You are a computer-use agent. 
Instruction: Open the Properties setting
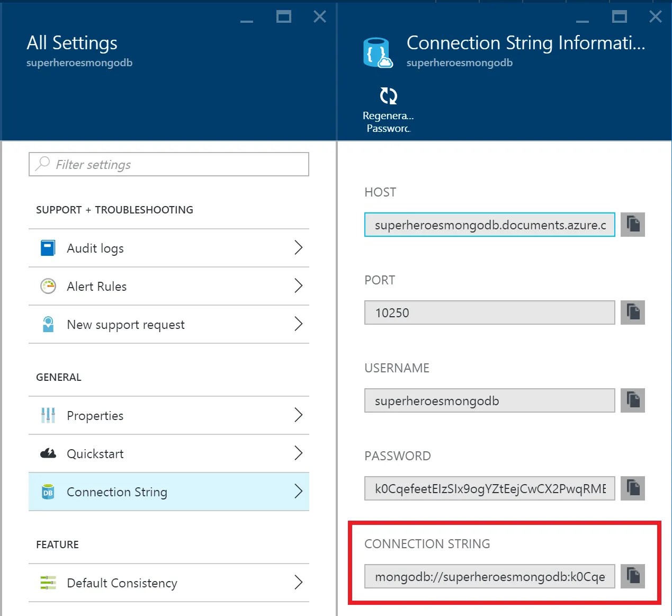point(169,415)
